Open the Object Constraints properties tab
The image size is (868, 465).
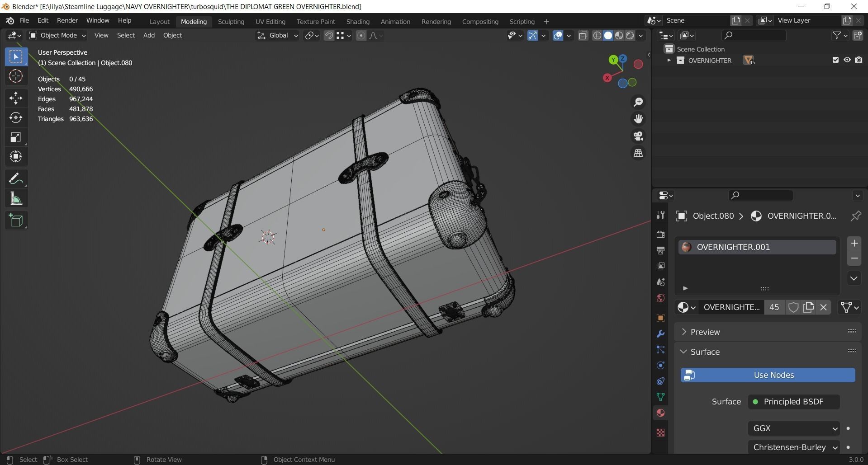[x=660, y=381]
